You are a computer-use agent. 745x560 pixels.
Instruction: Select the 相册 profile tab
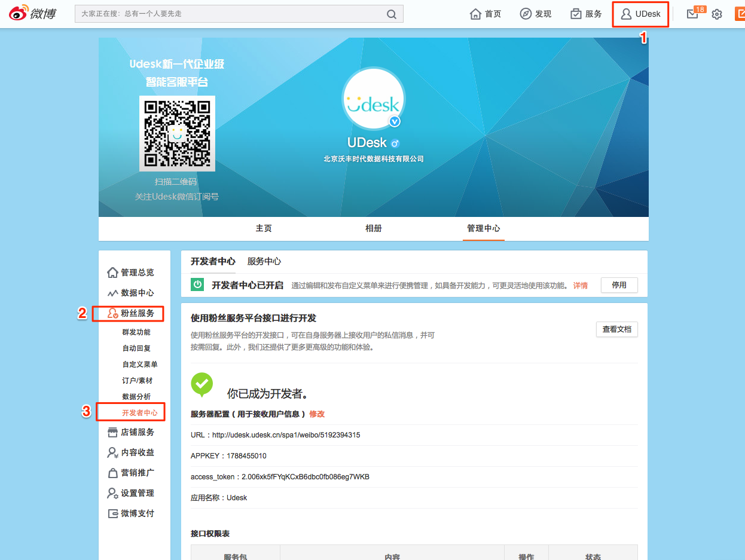374,228
